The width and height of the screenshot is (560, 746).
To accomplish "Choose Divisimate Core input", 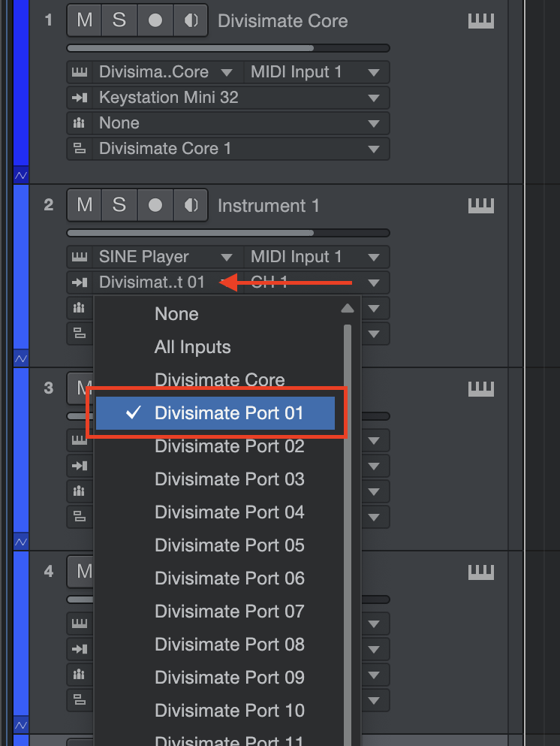I will point(215,379).
